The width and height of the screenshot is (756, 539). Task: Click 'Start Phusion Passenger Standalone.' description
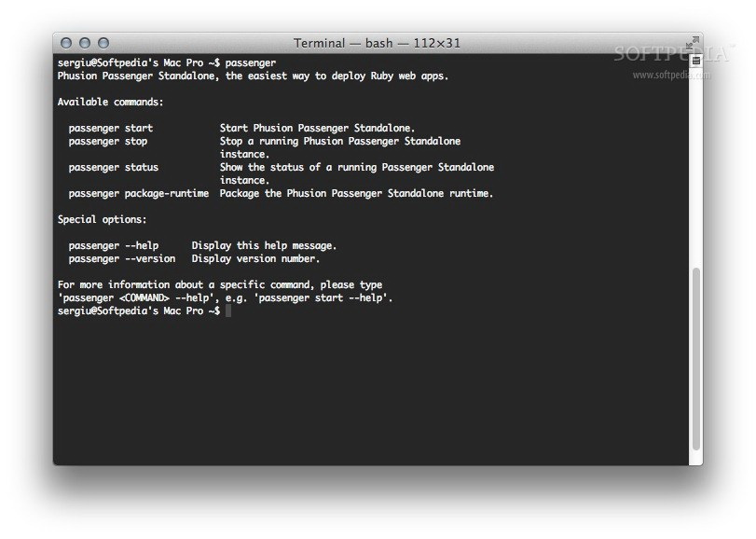click(x=317, y=128)
